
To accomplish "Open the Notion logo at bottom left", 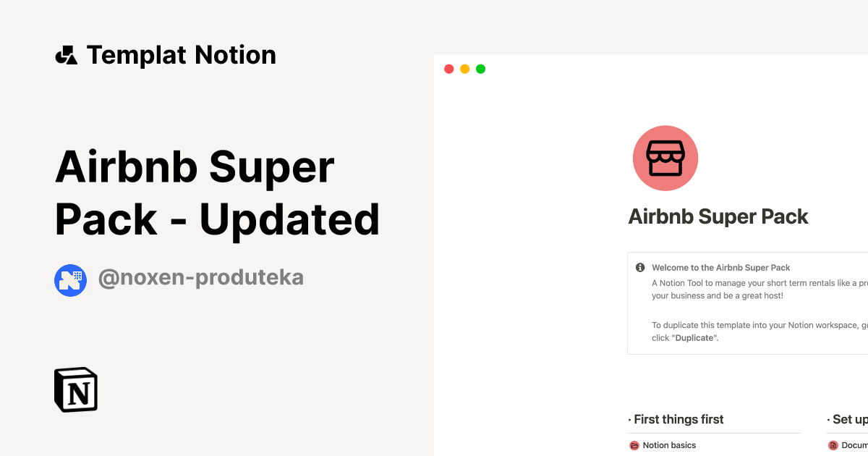I will click(x=75, y=389).
